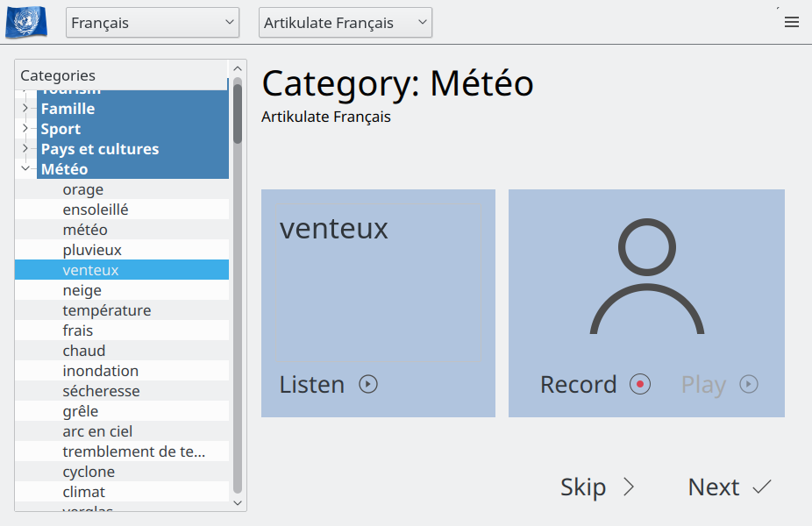Open the Français language dropdown
The height and width of the screenshot is (526, 812).
[153, 22]
